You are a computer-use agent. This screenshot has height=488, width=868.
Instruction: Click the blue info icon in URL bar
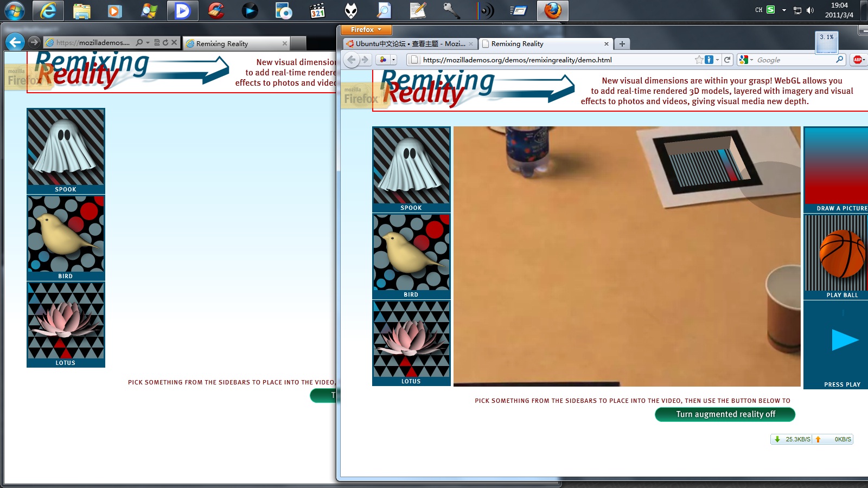[x=709, y=60]
